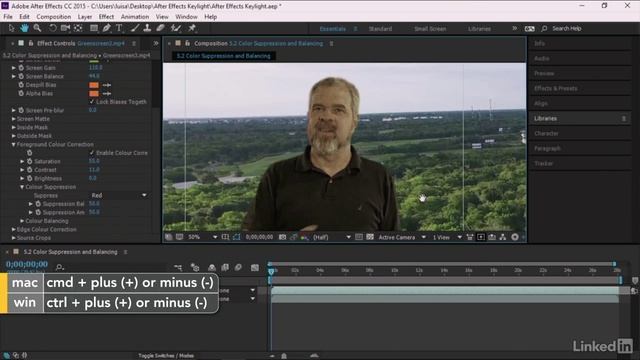
Task: Open the Layer menu
Action: pos(84,17)
